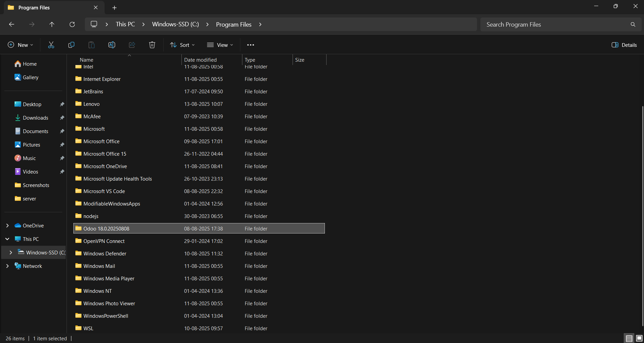The height and width of the screenshot is (343, 644).
Task: Expand the OneDrive tree node
Action: (x=7, y=226)
